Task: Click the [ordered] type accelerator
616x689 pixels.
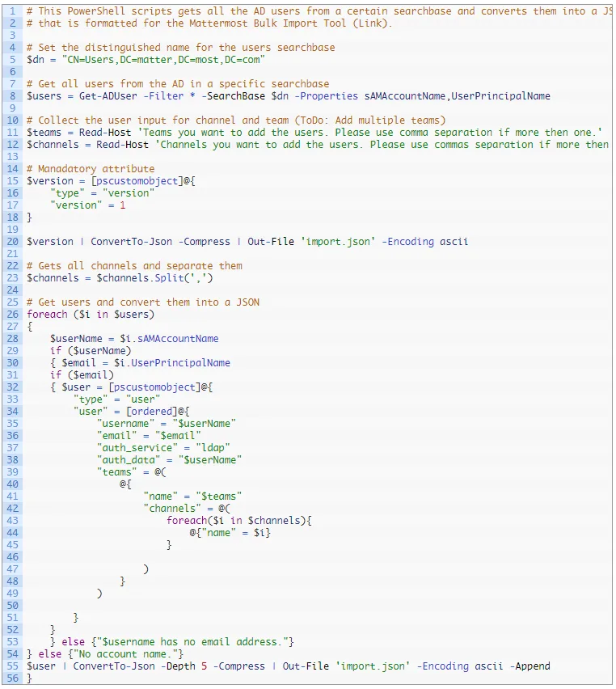Action: pyautogui.click(x=152, y=412)
